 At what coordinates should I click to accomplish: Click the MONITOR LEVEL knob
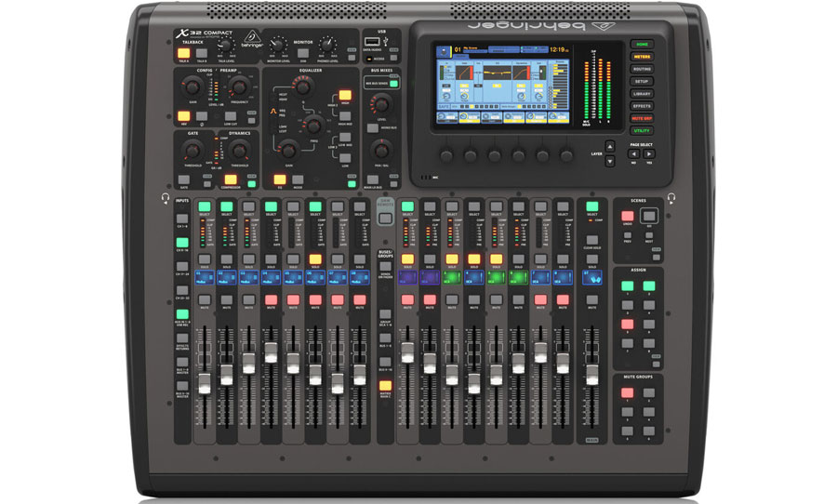(277, 46)
